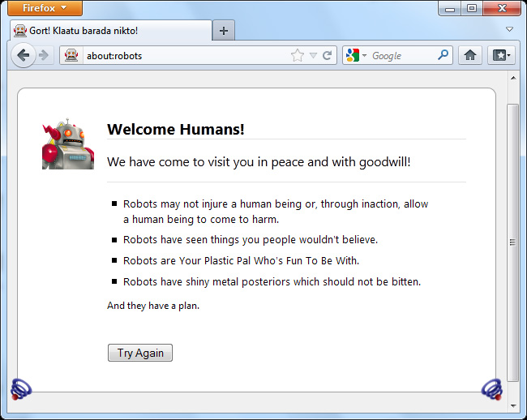Select the 'Gort! Klaatu barada nikto!' tab
This screenshot has height=420, width=527.
click(111, 31)
